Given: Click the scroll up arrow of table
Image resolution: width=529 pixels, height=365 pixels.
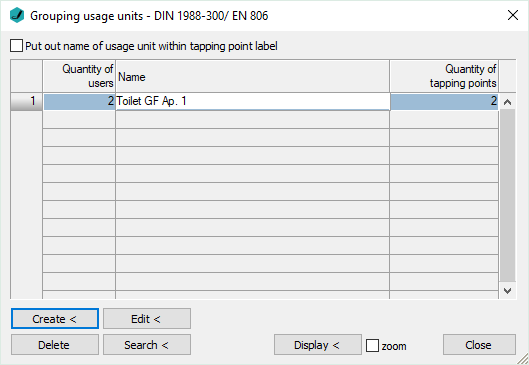Looking at the screenshot, I should [507, 102].
